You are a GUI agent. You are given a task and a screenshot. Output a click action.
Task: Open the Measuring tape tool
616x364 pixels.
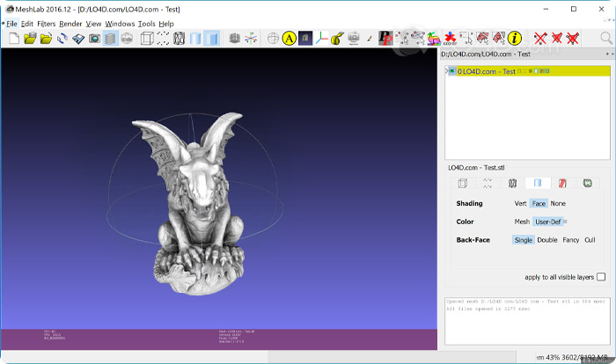[x=335, y=38]
